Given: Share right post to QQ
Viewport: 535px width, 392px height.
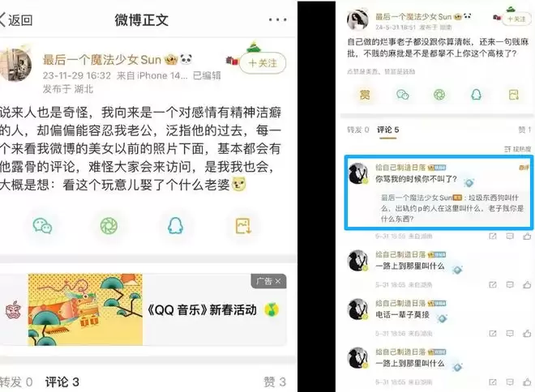Looking at the screenshot, I should coord(476,95).
